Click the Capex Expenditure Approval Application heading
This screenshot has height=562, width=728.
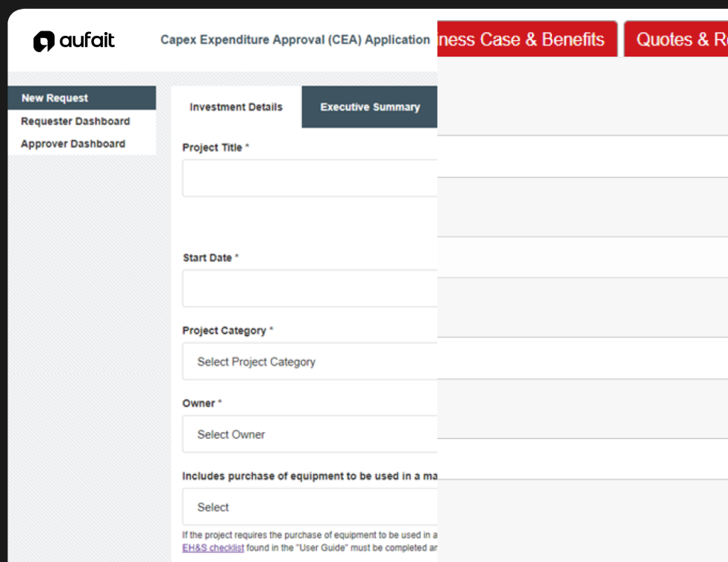point(295,40)
